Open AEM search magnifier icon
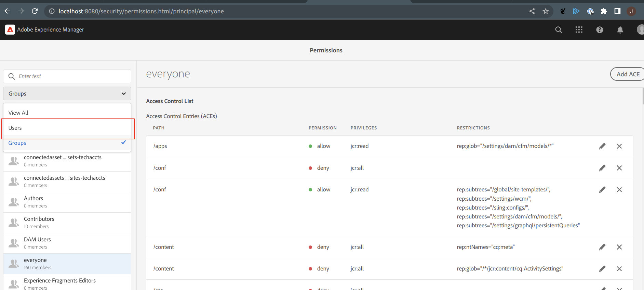This screenshot has height=290, width=644. [559, 30]
